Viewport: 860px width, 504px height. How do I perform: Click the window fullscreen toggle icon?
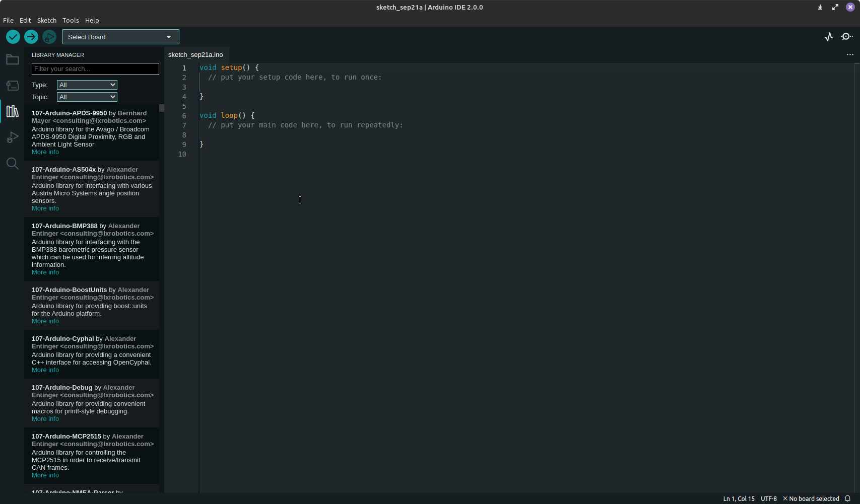coord(835,7)
